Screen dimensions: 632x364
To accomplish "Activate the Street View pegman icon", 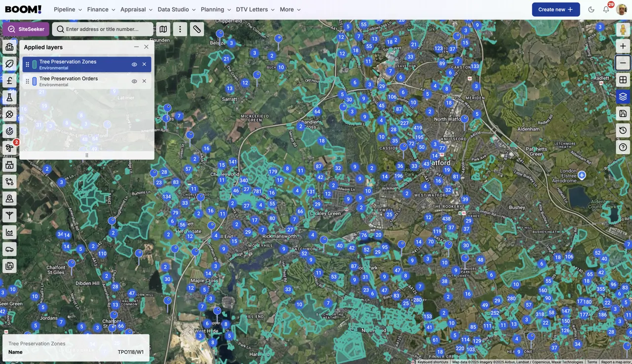I will click(623, 29).
